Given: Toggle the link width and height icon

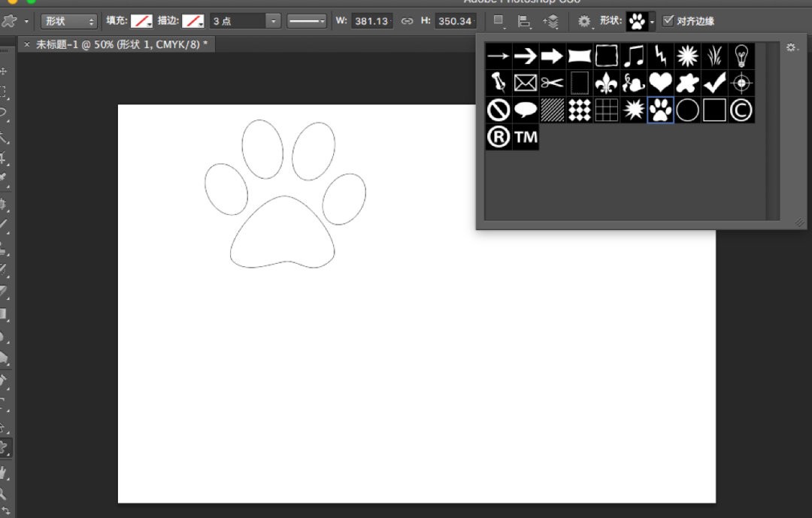Looking at the screenshot, I should pyautogui.click(x=407, y=21).
